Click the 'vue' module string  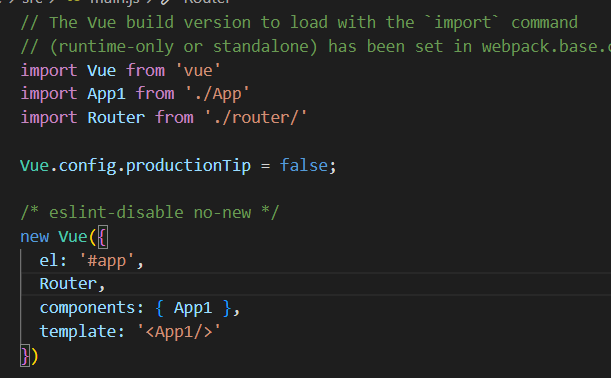(198, 71)
